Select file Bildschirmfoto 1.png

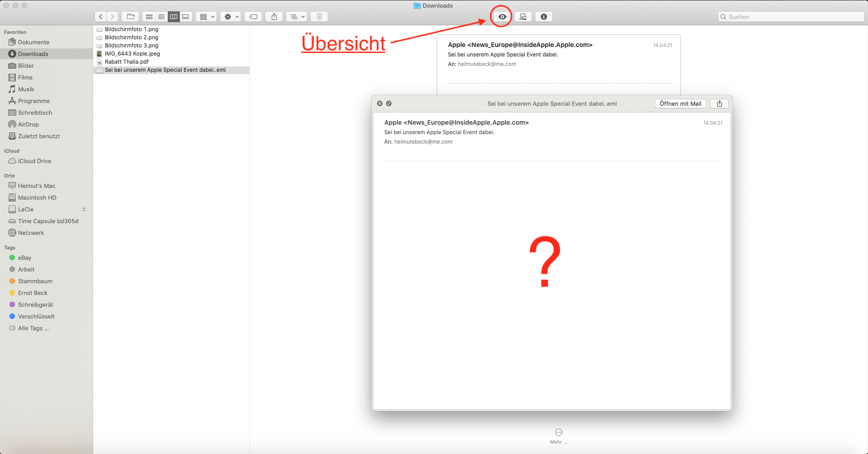tap(171, 29)
